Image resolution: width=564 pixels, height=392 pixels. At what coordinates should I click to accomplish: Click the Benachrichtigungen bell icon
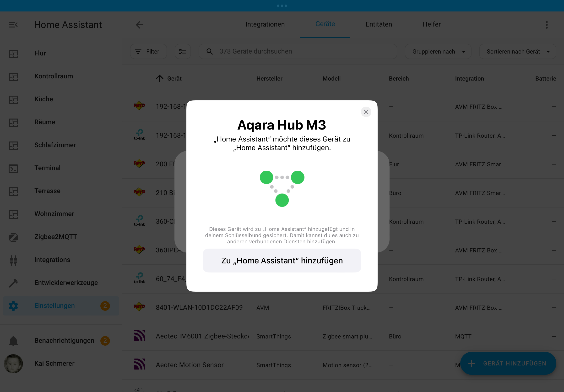tap(13, 341)
